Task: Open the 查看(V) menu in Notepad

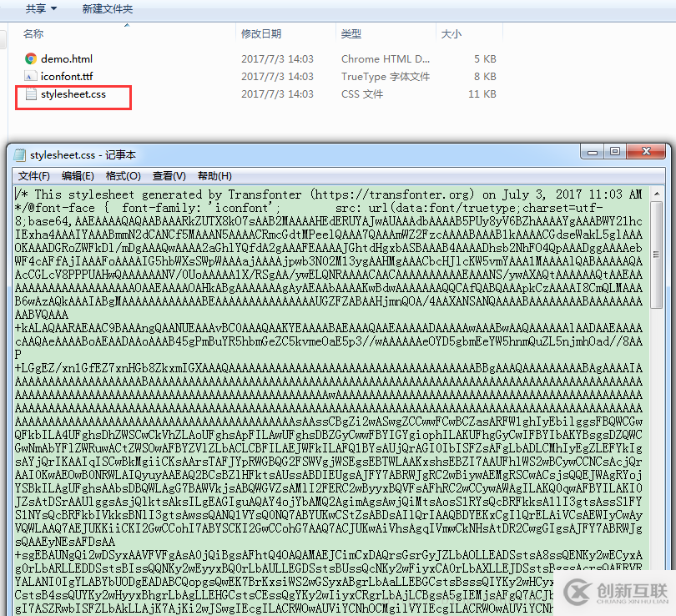Action: coord(169,176)
